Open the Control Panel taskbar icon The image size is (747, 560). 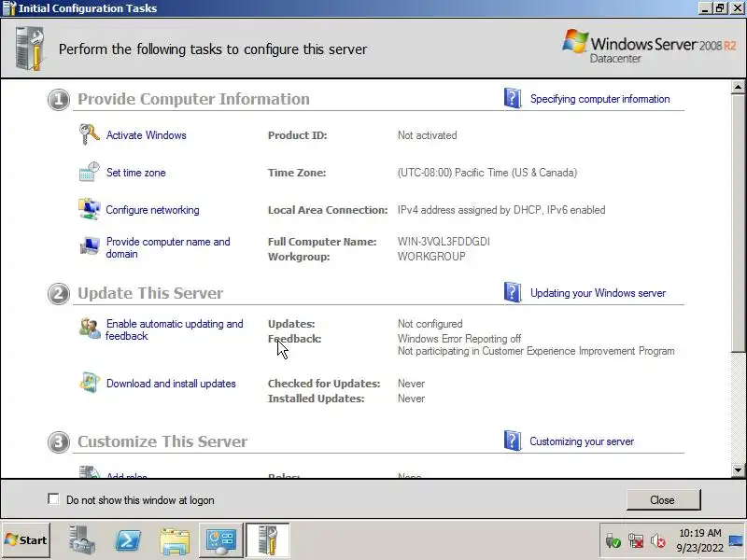click(220, 540)
